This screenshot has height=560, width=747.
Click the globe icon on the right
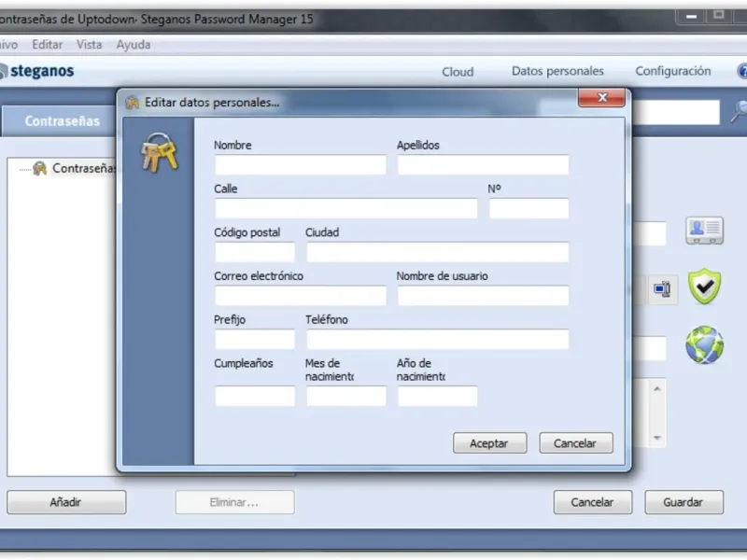pos(704,344)
